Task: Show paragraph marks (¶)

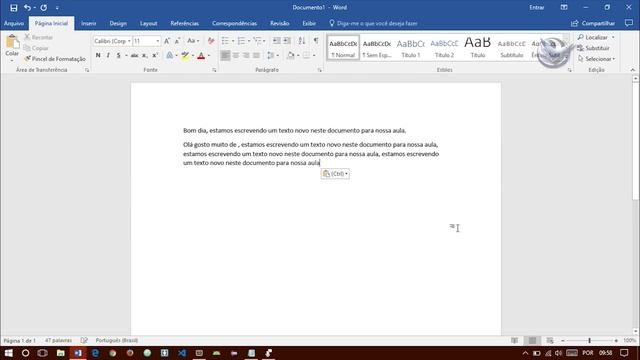Action: click(x=316, y=41)
